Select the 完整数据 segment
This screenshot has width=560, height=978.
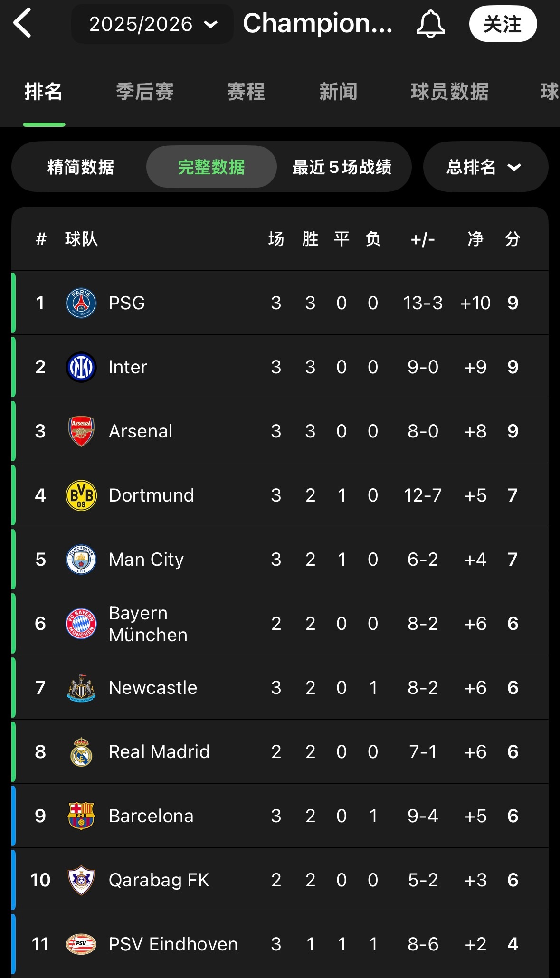click(x=211, y=167)
